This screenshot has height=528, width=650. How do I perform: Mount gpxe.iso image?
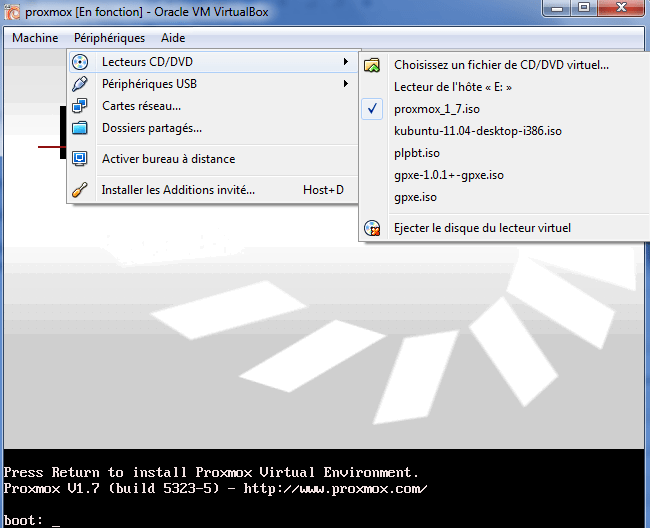(x=505, y=197)
